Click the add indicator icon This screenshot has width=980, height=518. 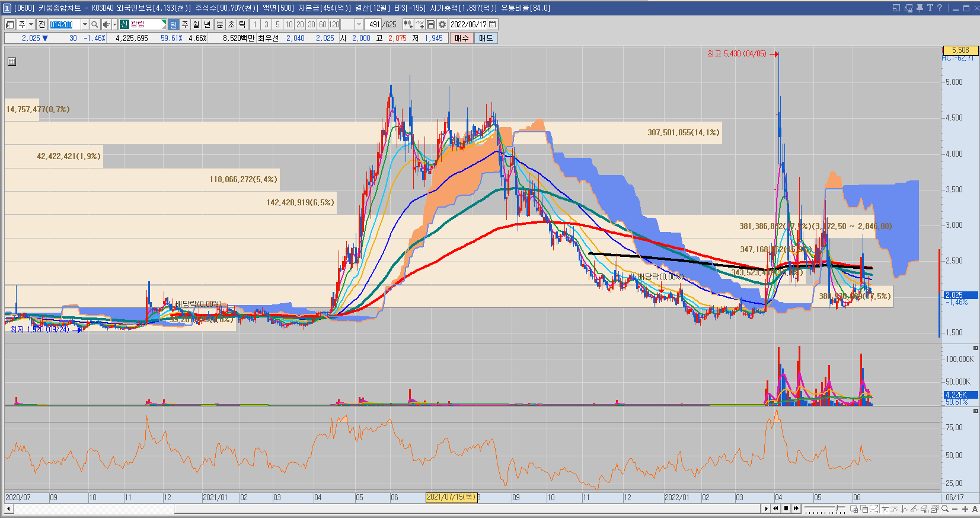tap(408, 24)
